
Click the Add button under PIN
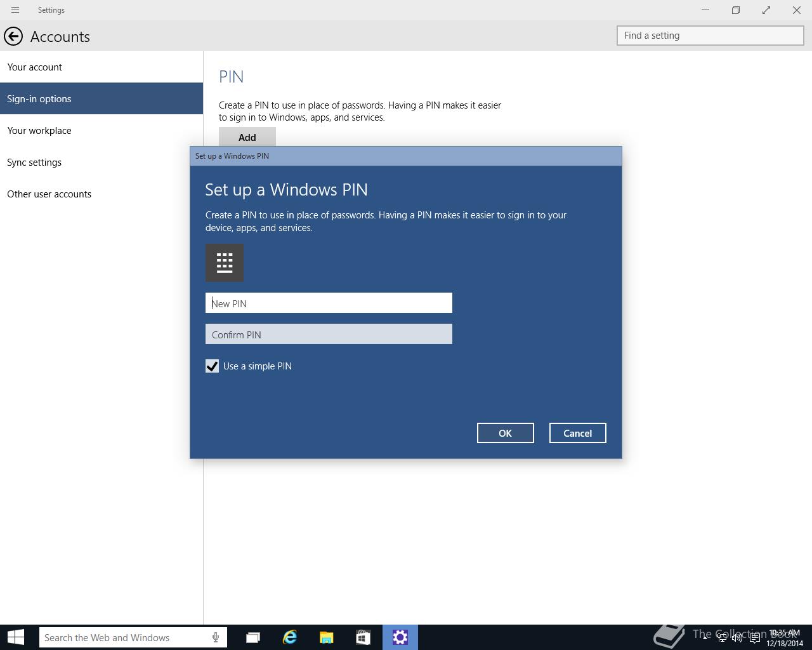247,136
